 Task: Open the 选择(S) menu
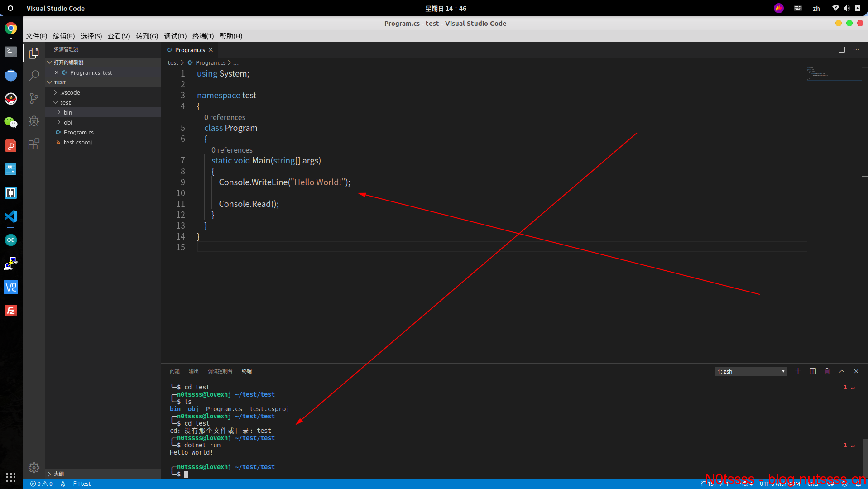tap(91, 36)
